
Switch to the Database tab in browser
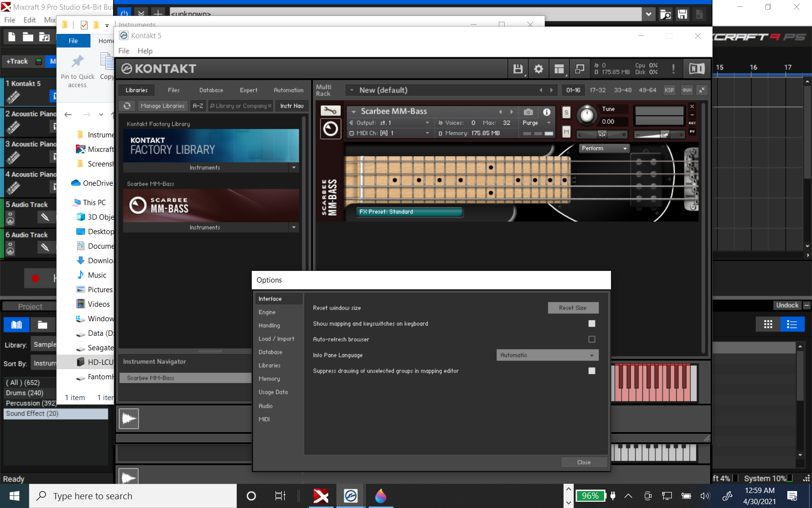coord(211,90)
